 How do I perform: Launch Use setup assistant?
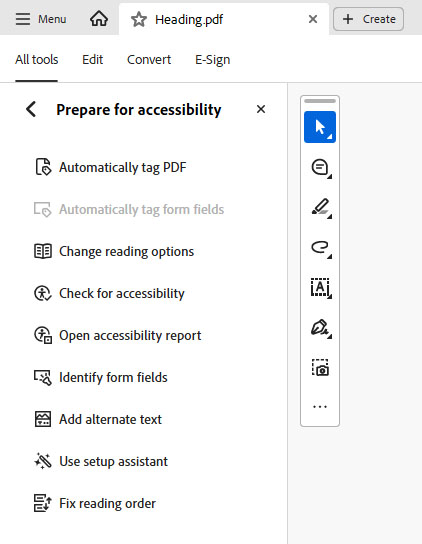(113, 461)
